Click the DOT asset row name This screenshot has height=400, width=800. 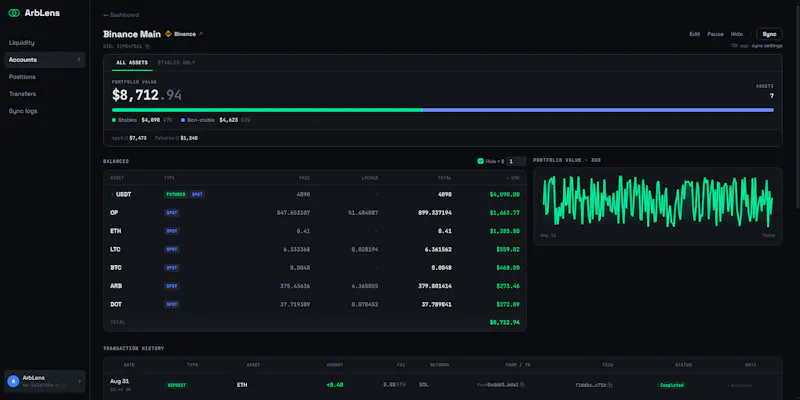pos(116,305)
